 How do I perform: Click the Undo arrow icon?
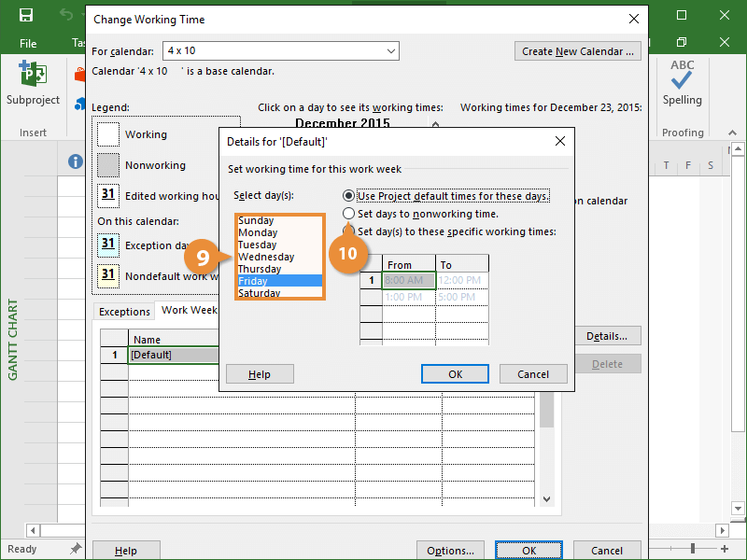pyautogui.click(x=65, y=16)
